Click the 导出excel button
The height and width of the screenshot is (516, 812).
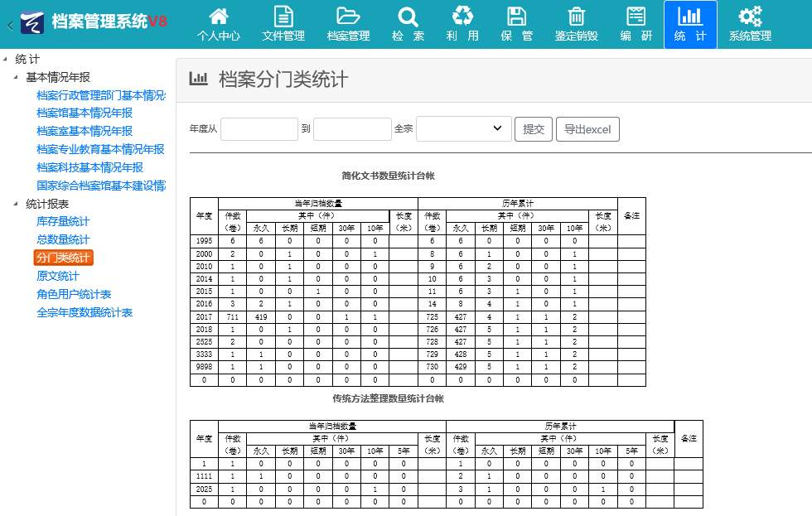(x=587, y=129)
